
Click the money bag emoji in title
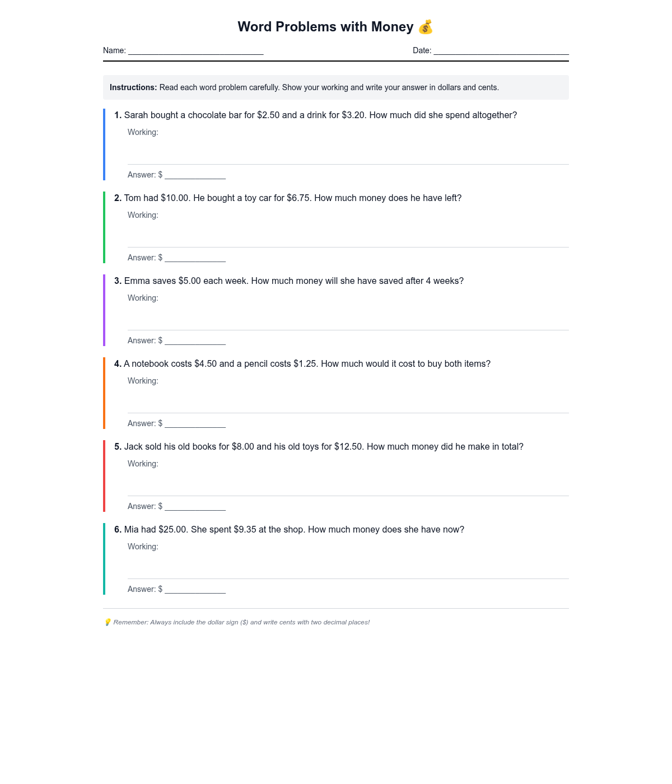(426, 27)
